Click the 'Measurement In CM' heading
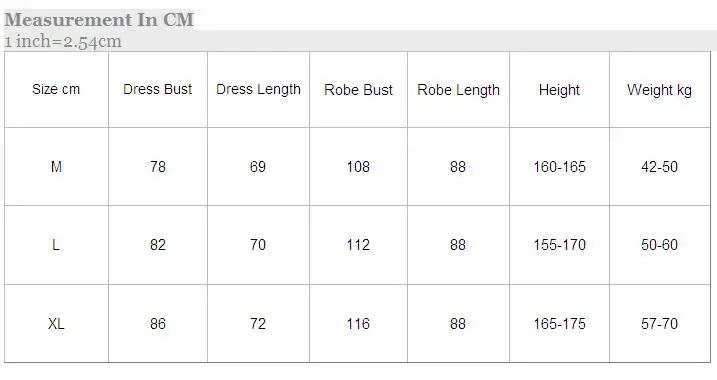Screen dimensions: 717x380 pos(99,20)
